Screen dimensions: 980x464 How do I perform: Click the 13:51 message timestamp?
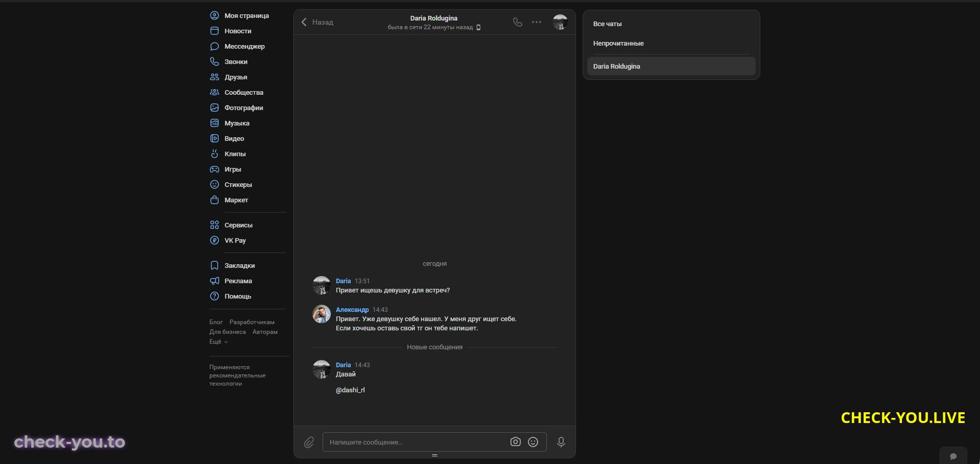click(x=362, y=281)
